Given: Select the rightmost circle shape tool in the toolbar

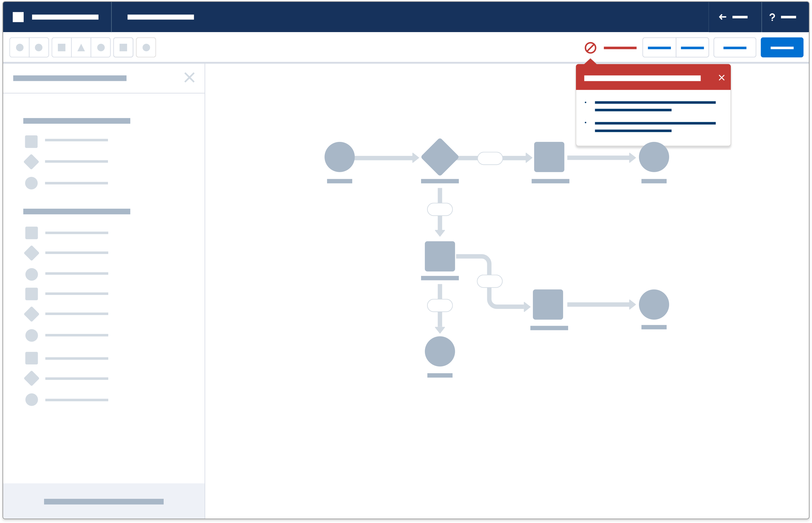Looking at the screenshot, I should tap(146, 47).
